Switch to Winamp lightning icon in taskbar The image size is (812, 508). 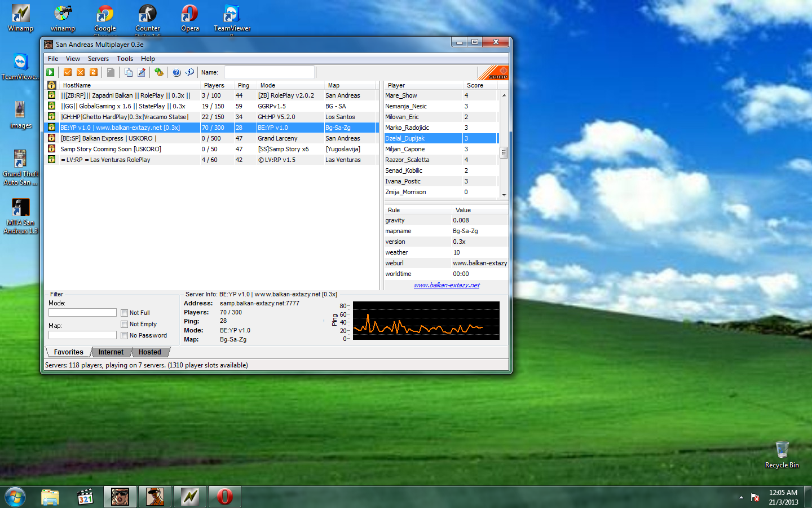190,497
